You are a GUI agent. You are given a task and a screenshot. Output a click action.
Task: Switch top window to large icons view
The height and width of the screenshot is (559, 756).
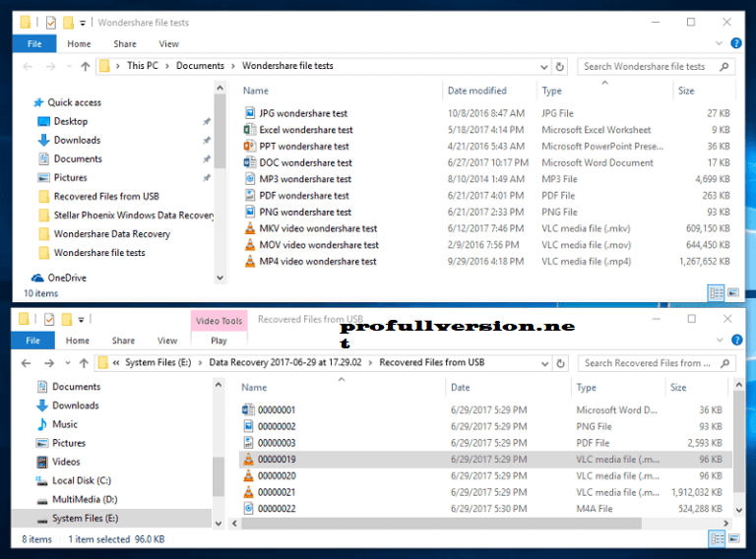(x=733, y=292)
